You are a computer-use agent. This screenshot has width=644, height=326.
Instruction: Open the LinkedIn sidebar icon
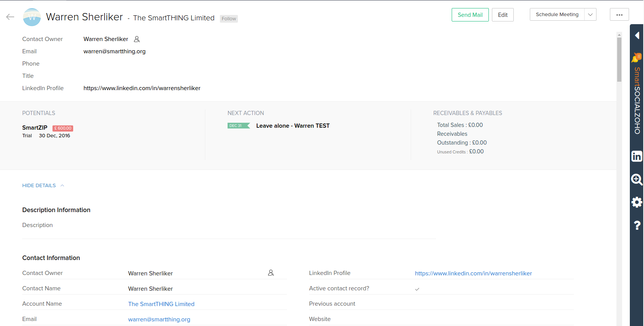tap(637, 156)
